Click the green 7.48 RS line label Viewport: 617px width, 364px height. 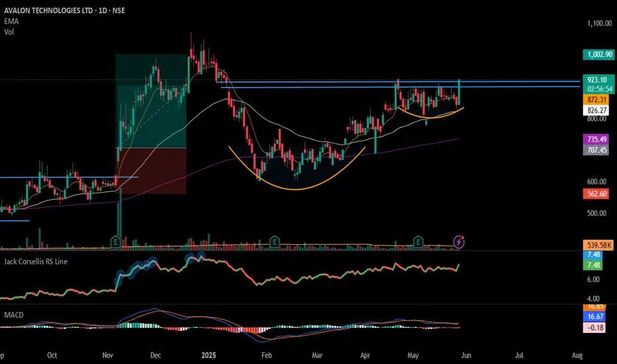click(593, 265)
